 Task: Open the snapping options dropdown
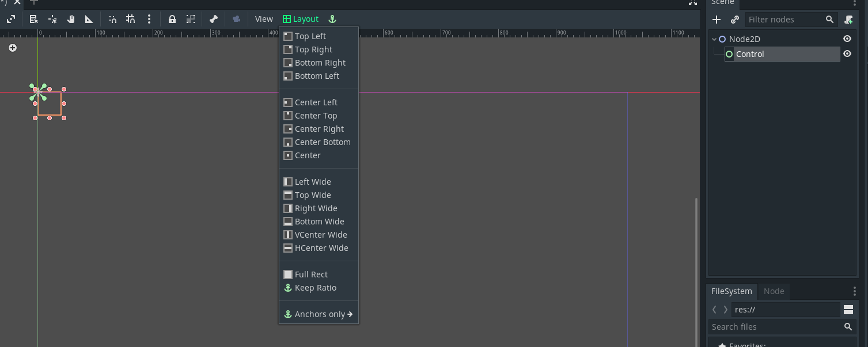(149, 18)
